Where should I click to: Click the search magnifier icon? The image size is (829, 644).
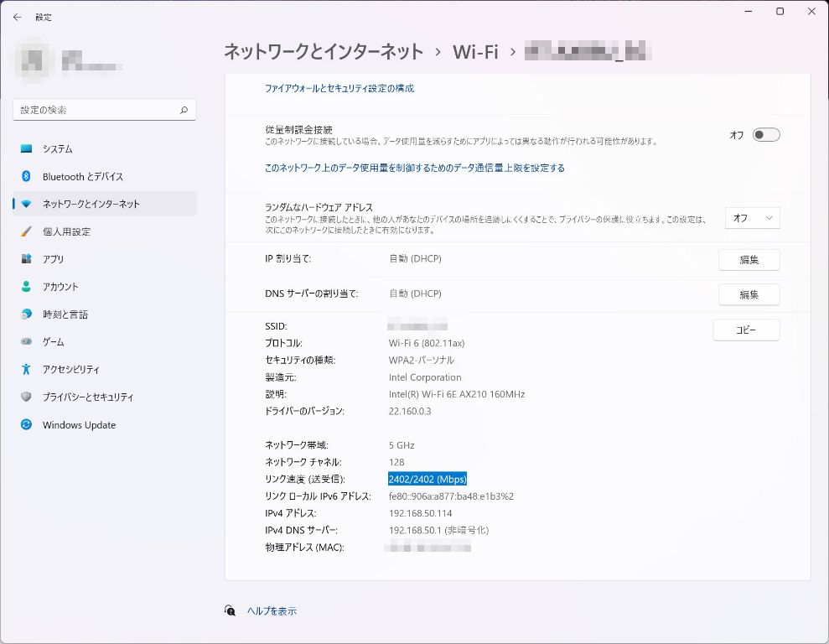coord(184,110)
